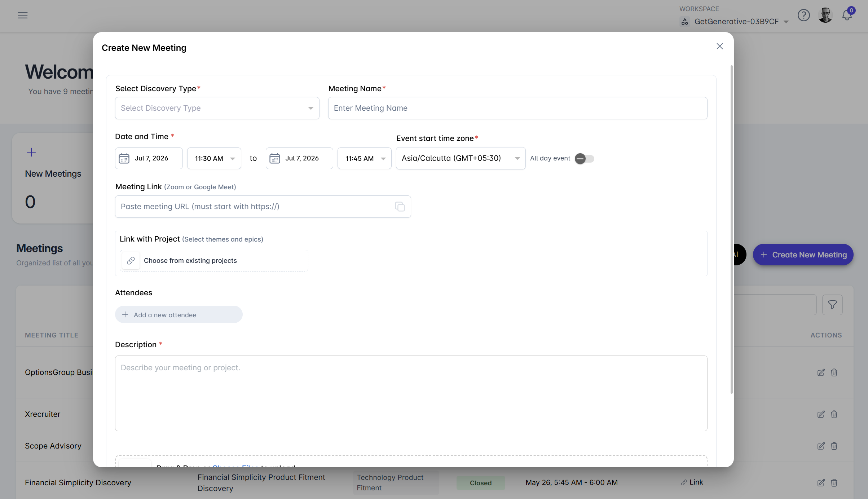Screen dimensions: 868x499
Task: Click the end date Jul 7, 2026 field
Action: 299,158
